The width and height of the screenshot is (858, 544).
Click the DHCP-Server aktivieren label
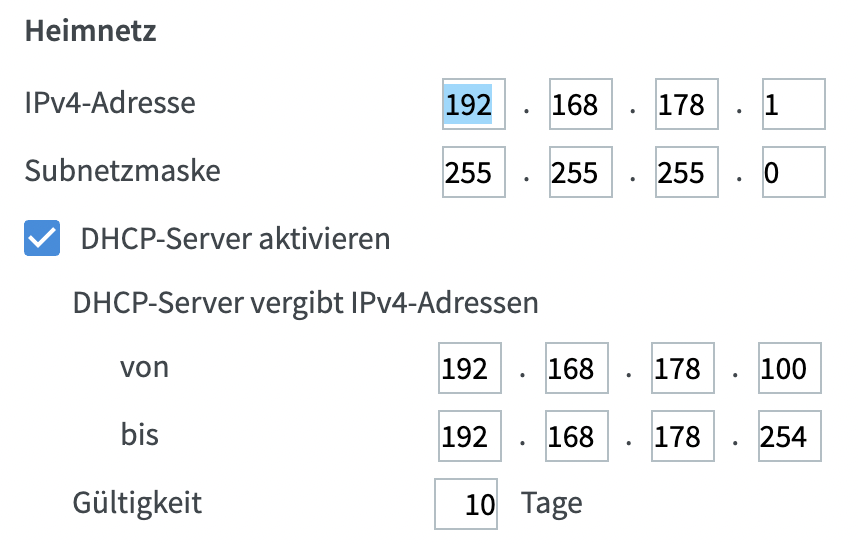click(x=235, y=239)
